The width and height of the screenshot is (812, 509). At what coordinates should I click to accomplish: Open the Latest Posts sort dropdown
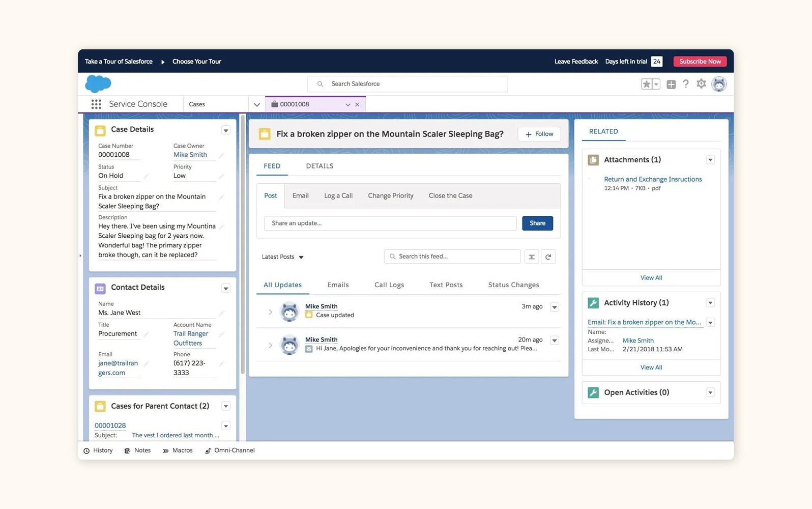(x=283, y=257)
